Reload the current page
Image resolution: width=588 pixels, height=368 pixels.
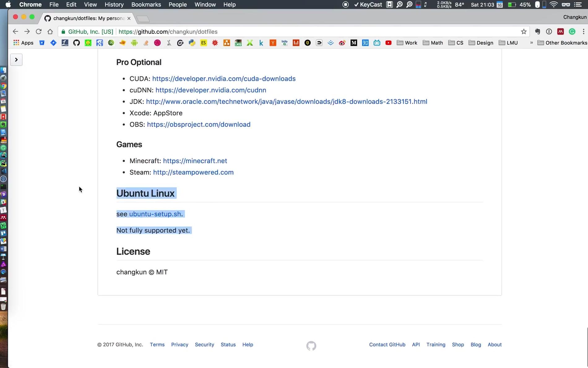[x=38, y=32]
